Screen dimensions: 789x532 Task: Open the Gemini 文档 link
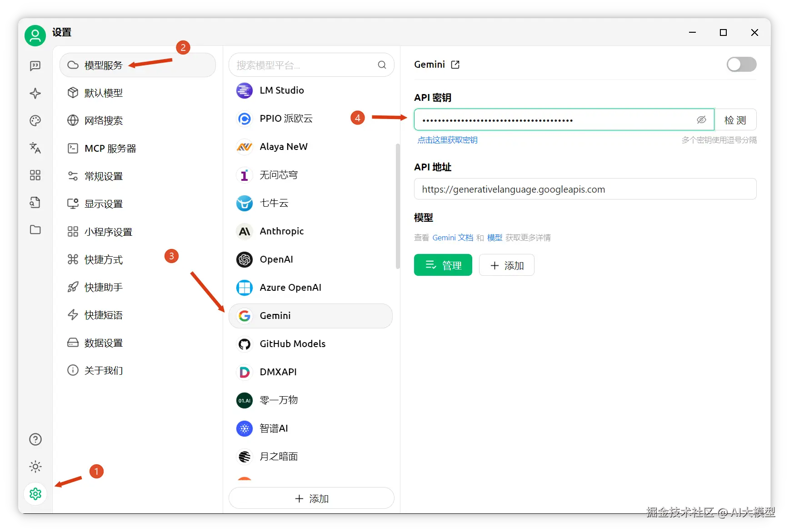453,238
